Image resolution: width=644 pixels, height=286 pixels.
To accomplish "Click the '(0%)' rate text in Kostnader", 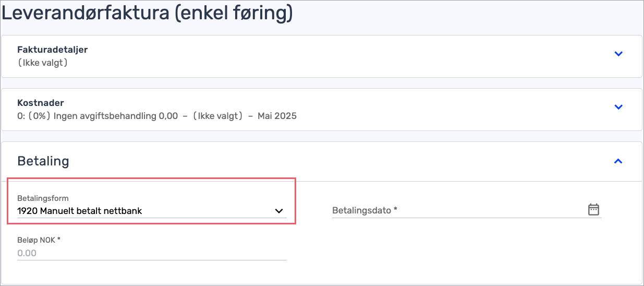I will coord(38,116).
